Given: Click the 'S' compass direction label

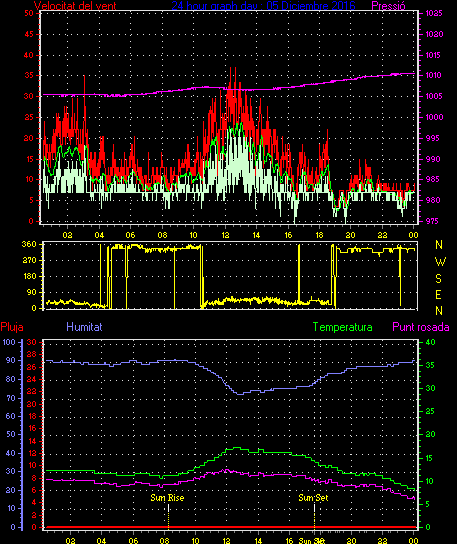Looking at the screenshot, I should pos(439,279).
